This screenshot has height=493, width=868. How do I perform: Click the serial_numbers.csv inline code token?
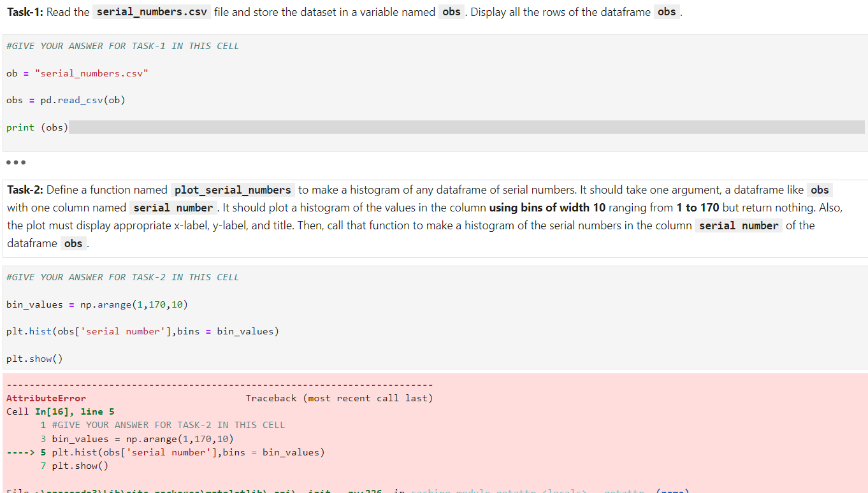point(151,11)
